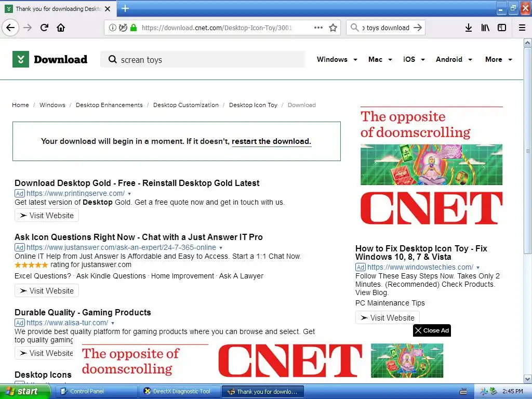
Task: Open the Firefox hamburger menu
Action: 522,28
